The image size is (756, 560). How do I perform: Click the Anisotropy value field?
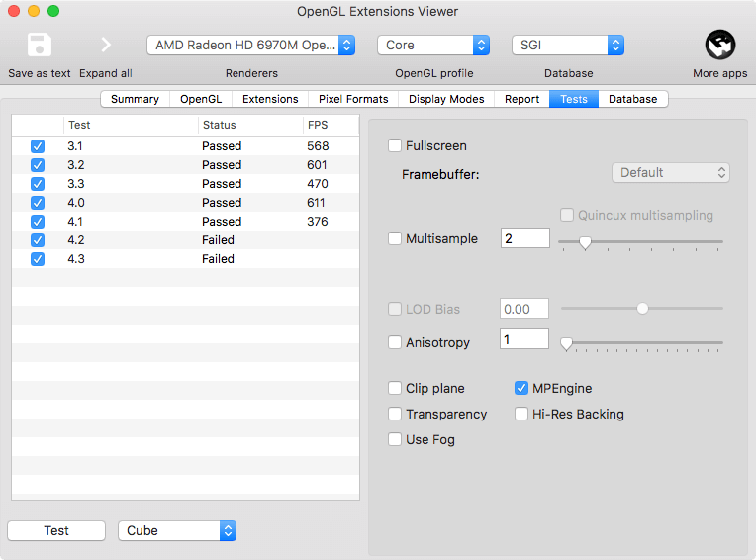pyautogui.click(x=524, y=339)
